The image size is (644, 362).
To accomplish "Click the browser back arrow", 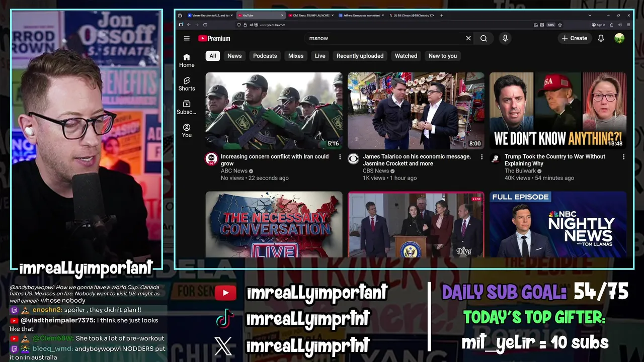I will 189,25.
